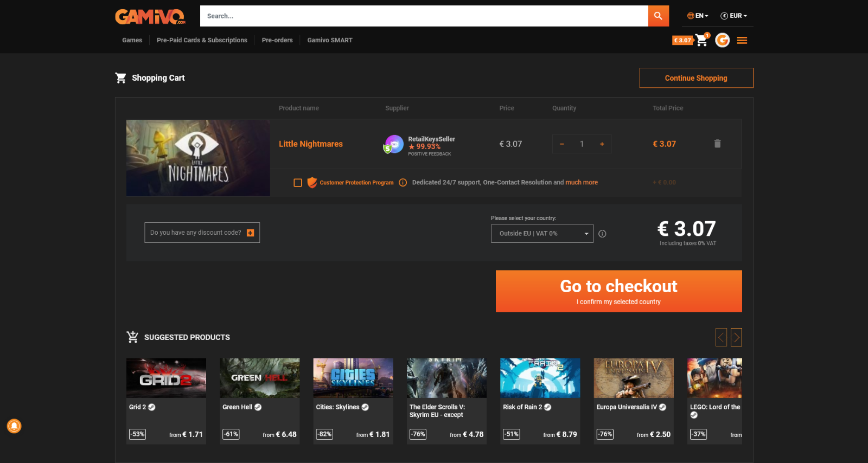Click 'from € 2.50' Europa Universalis price
The image size is (868, 463).
point(653,434)
